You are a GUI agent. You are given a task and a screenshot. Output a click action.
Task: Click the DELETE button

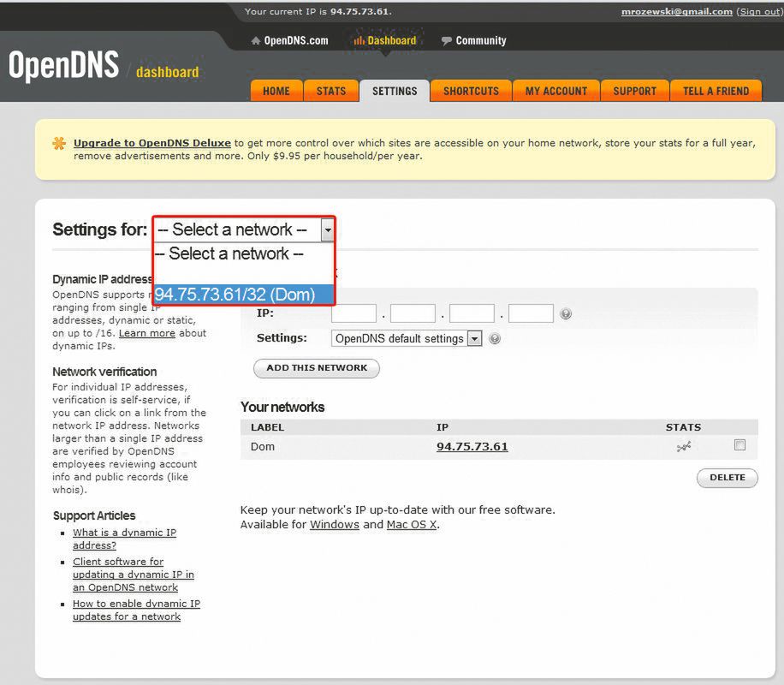[x=728, y=478]
